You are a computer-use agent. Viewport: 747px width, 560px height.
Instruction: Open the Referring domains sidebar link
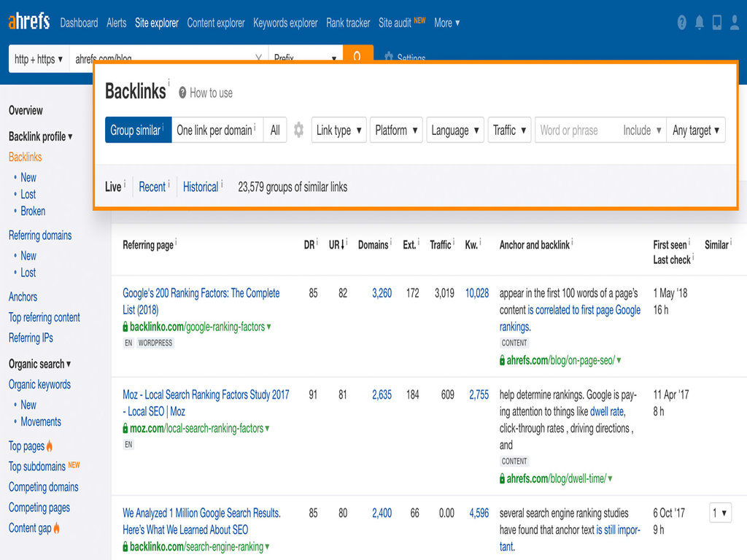point(40,236)
